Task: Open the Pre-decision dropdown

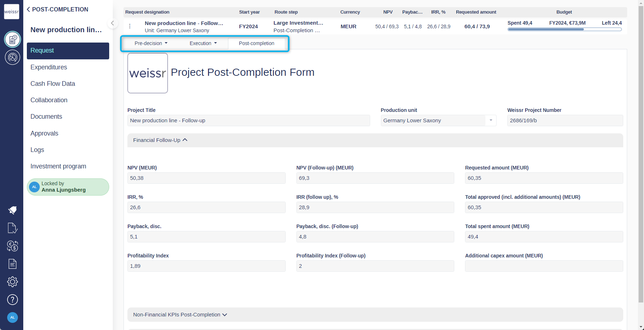Action: 151,43
